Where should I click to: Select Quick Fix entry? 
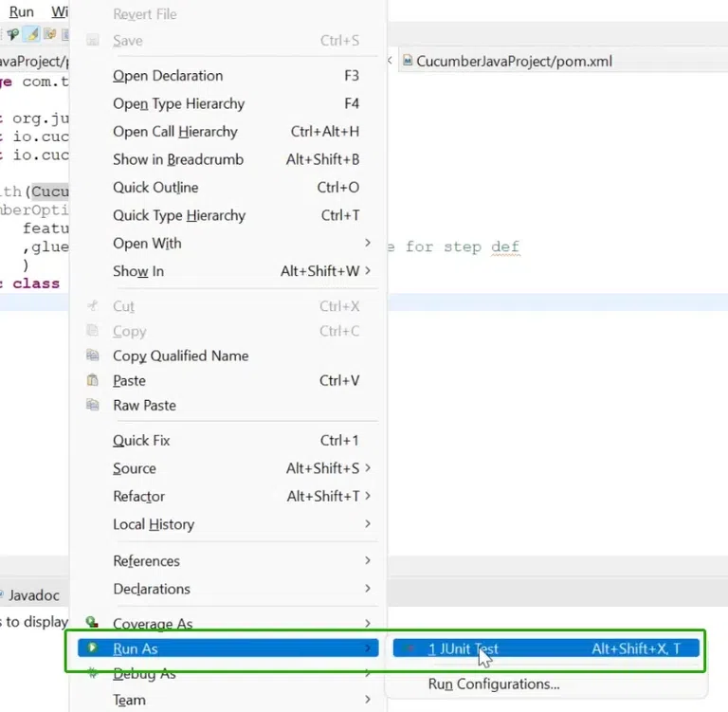227,440
